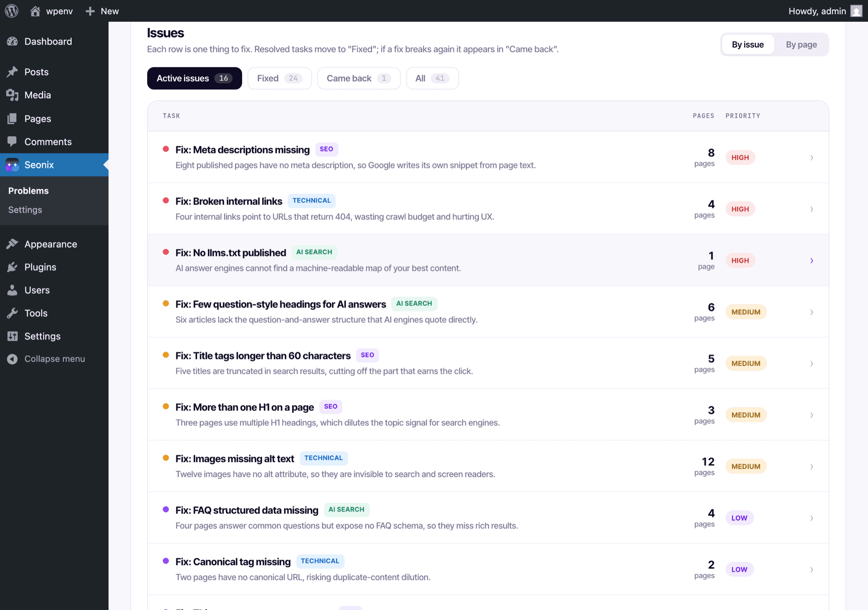868x610 pixels.
Task: Select the Active issues tab
Action: tap(194, 78)
